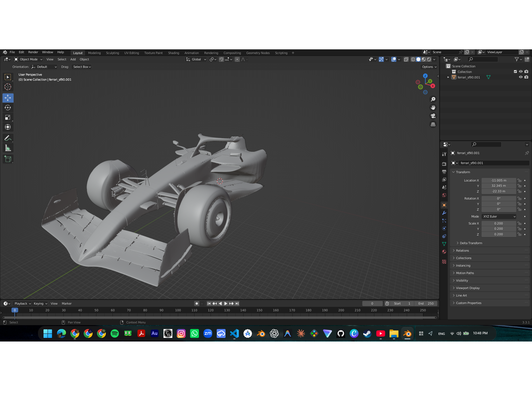Open Orientation Default dropdown
The image size is (532, 395).
44,67
